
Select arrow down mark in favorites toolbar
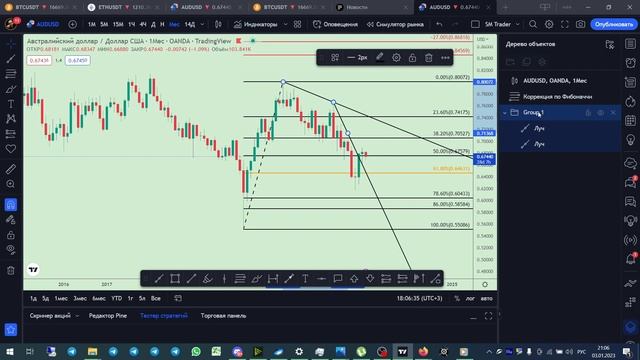tap(370, 279)
